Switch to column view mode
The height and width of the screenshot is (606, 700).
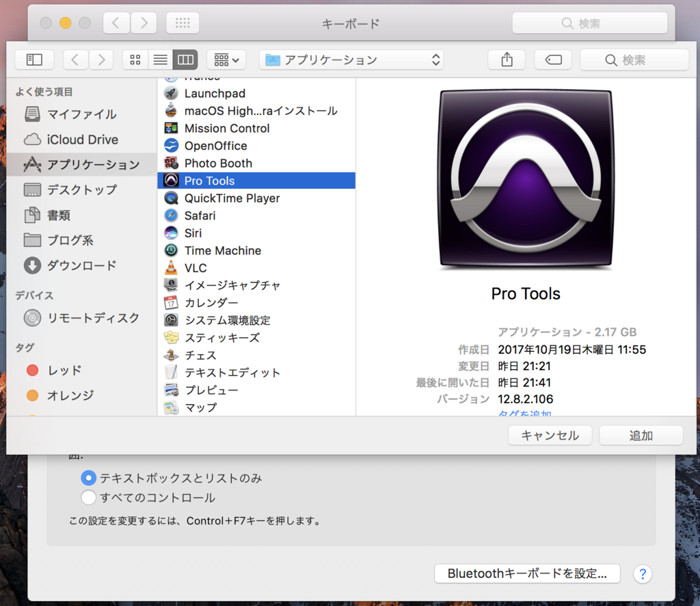click(x=185, y=60)
